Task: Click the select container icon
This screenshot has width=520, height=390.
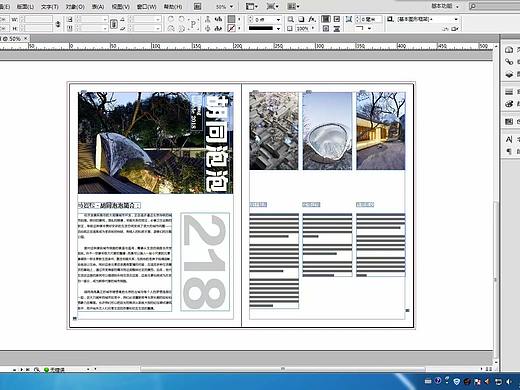Action: (208, 19)
